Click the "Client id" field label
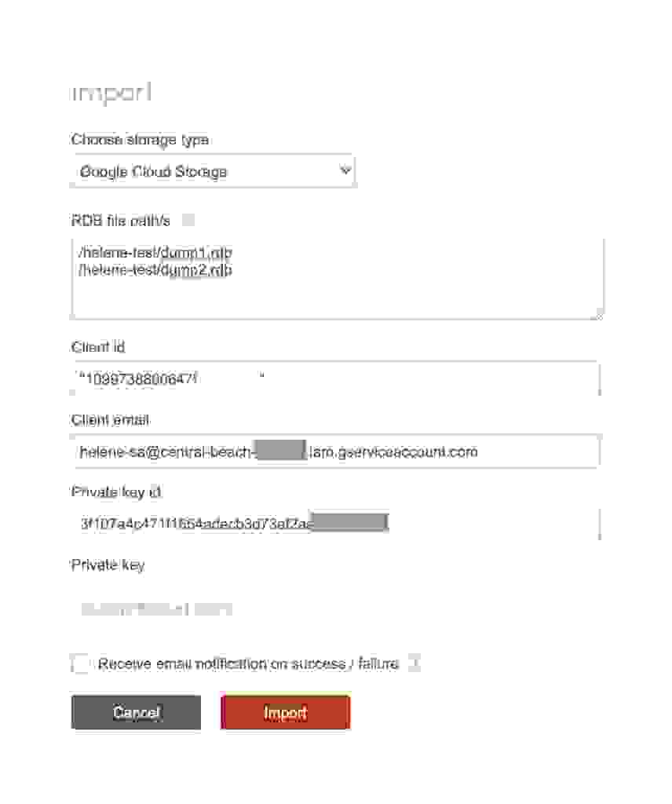This screenshot has height=804, width=672. pos(98,347)
